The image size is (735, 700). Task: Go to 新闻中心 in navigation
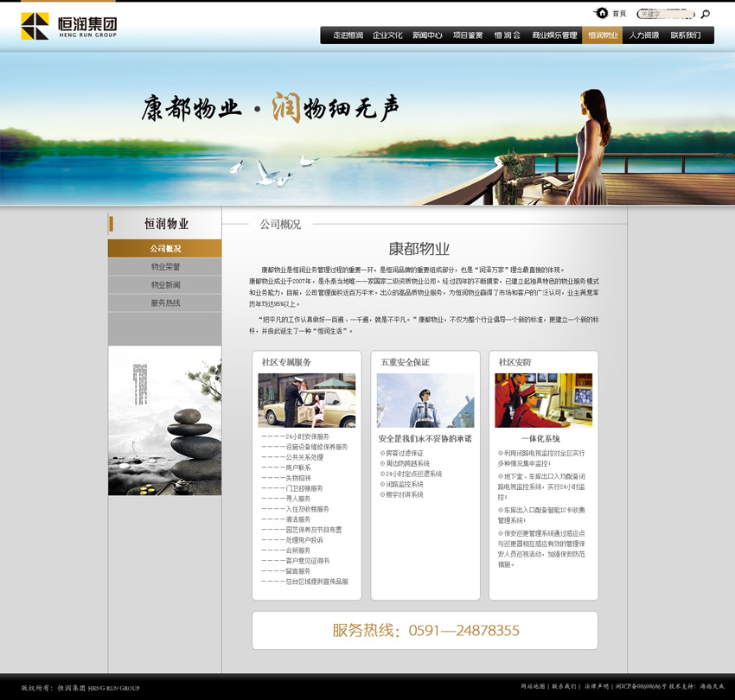[x=427, y=35]
